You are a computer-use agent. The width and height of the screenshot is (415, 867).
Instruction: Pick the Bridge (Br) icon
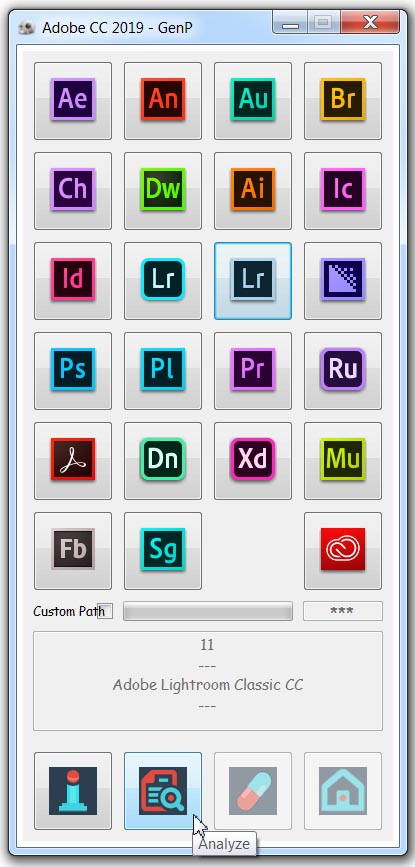pos(343,101)
